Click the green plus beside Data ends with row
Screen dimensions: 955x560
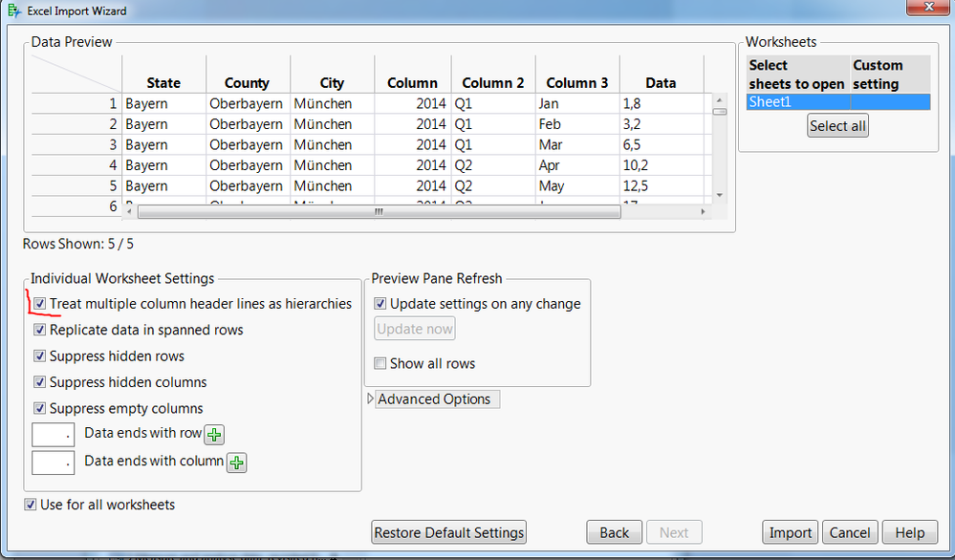215,435
